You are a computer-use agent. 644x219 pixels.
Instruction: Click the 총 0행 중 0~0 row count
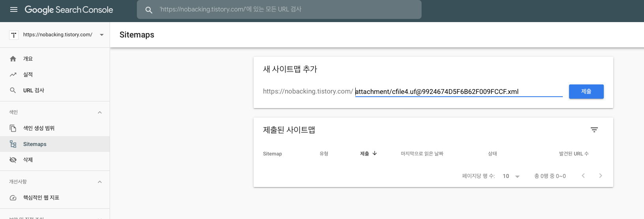(550, 176)
